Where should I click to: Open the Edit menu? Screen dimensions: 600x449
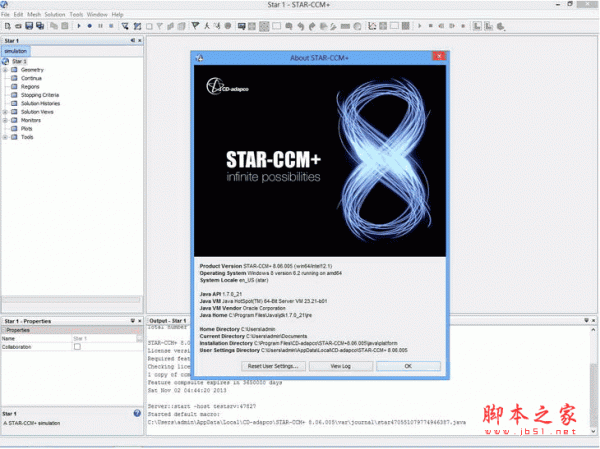(x=18, y=15)
